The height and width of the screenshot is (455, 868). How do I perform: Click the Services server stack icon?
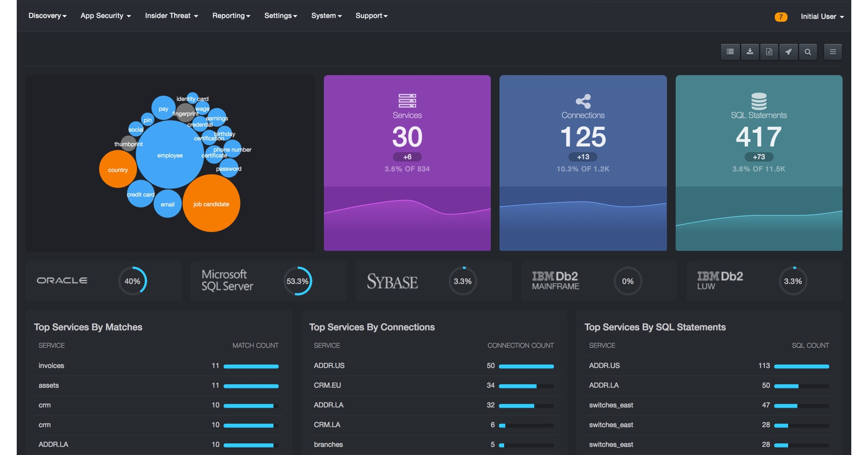point(407,101)
